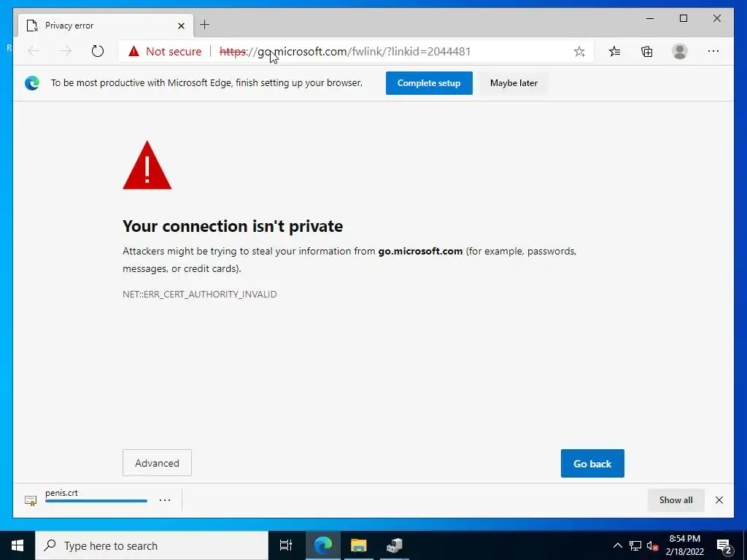Image resolution: width=747 pixels, height=560 pixels.
Task: Minimize the Edge window
Action: [x=650, y=18]
